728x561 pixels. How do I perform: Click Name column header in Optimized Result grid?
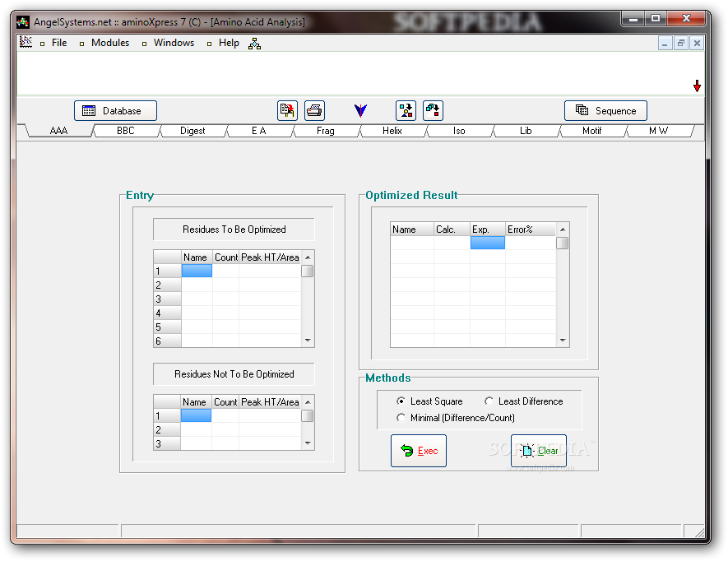click(412, 229)
